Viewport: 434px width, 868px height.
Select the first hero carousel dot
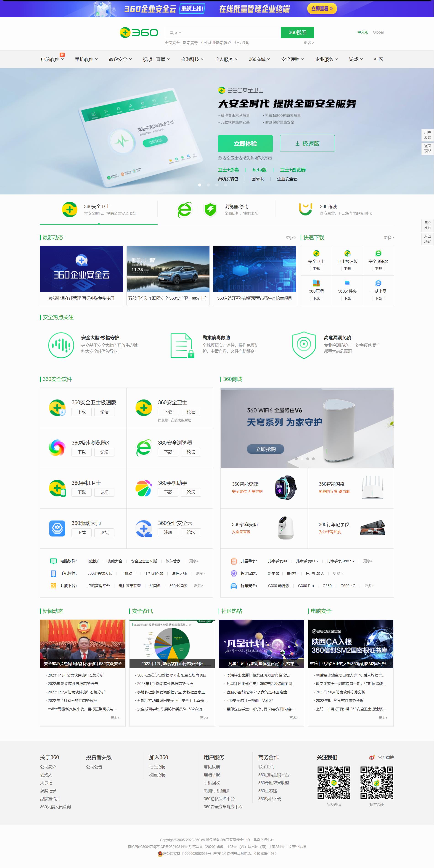[200, 185]
